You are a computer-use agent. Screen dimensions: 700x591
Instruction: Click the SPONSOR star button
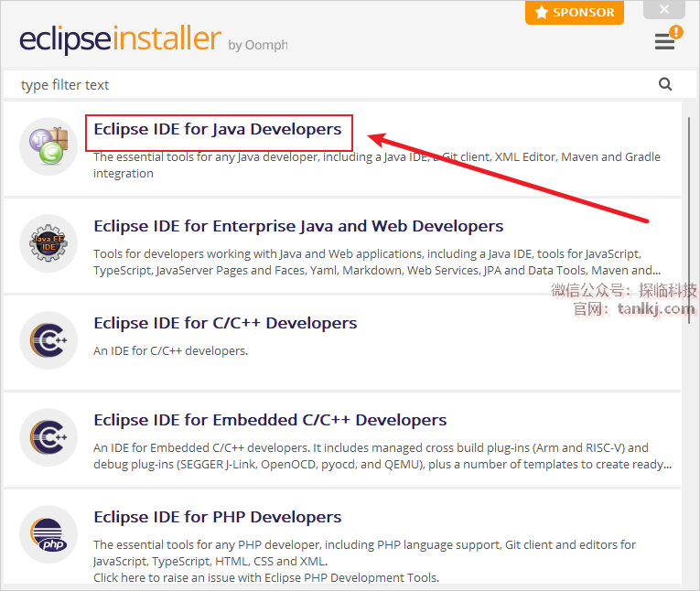click(x=575, y=13)
